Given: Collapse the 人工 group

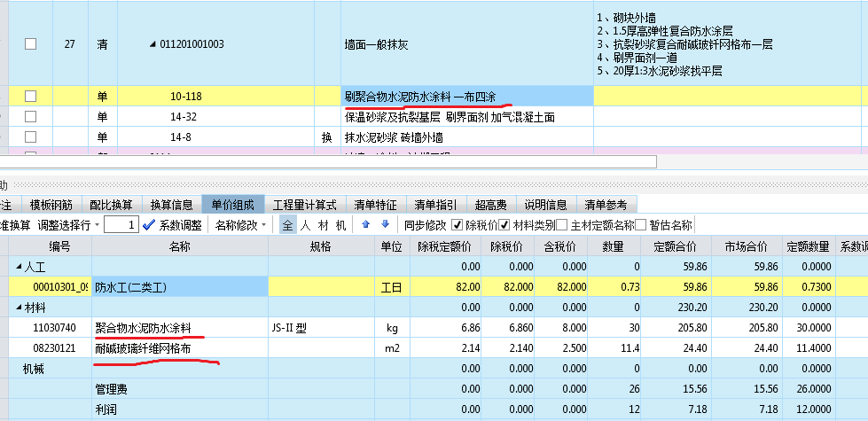Looking at the screenshot, I should click(x=19, y=267).
